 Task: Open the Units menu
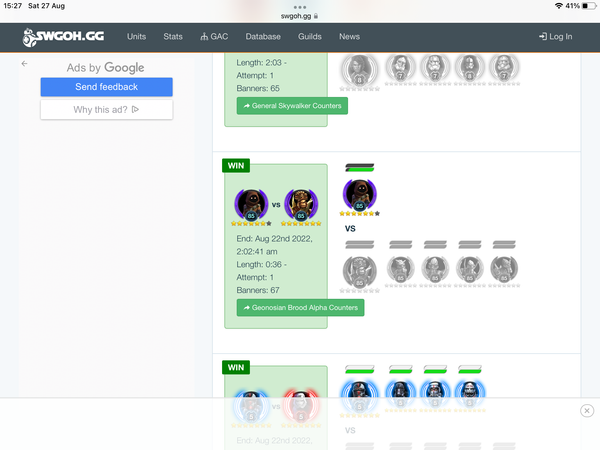pyautogui.click(x=136, y=37)
